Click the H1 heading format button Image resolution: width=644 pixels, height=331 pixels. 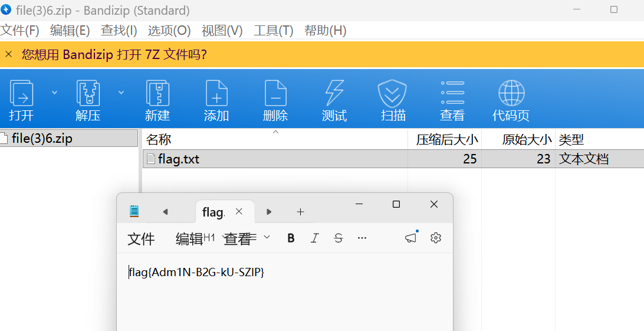point(209,237)
